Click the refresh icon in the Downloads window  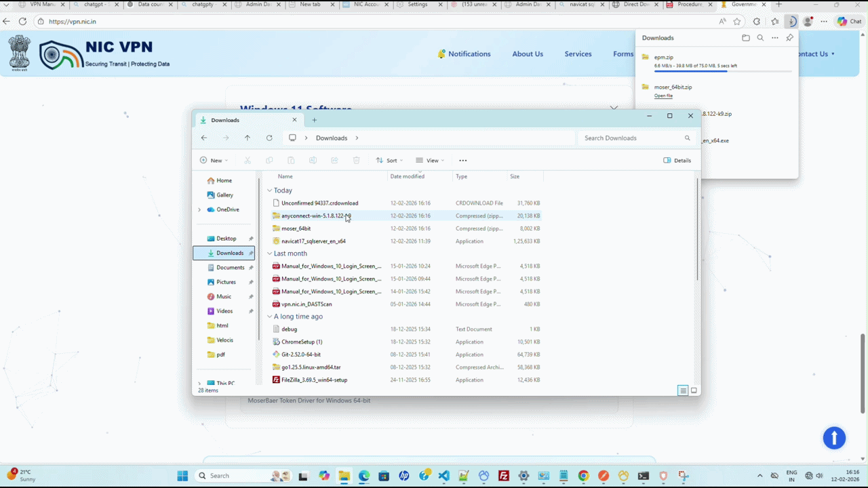269,138
